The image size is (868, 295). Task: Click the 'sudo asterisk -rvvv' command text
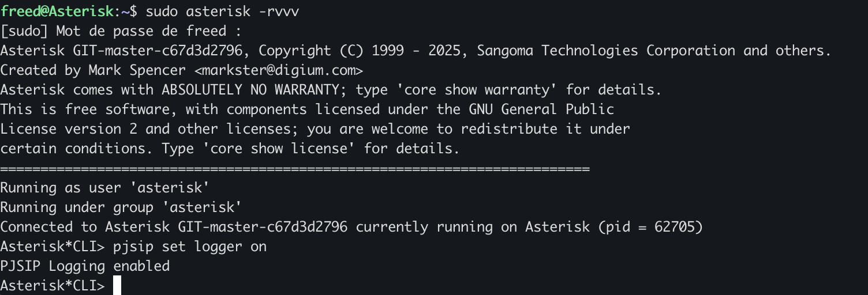coord(222,11)
